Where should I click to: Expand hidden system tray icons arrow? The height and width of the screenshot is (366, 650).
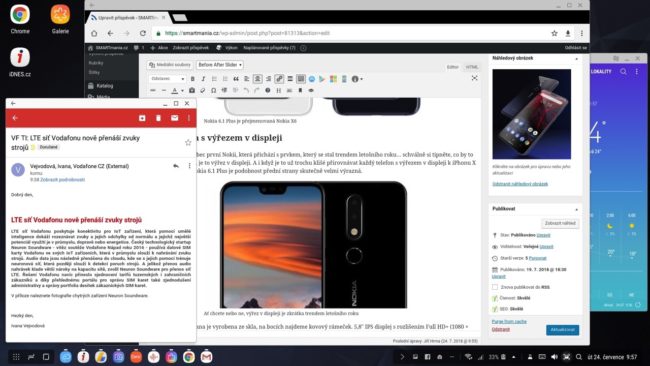[514, 356]
